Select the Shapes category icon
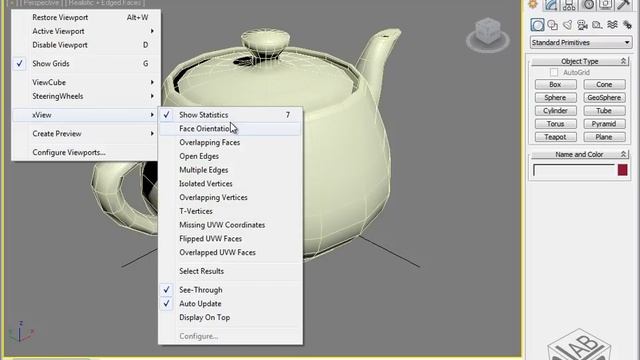 [x=553, y=25]
